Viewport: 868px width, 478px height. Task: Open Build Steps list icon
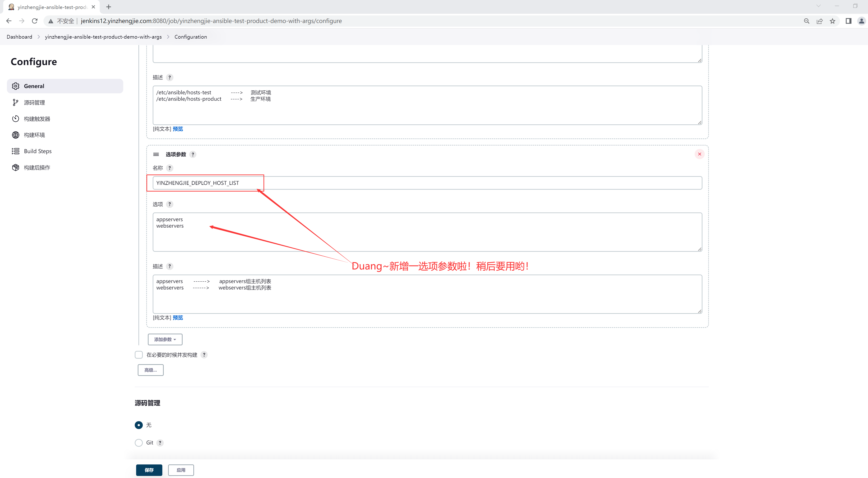coord(15,151)
